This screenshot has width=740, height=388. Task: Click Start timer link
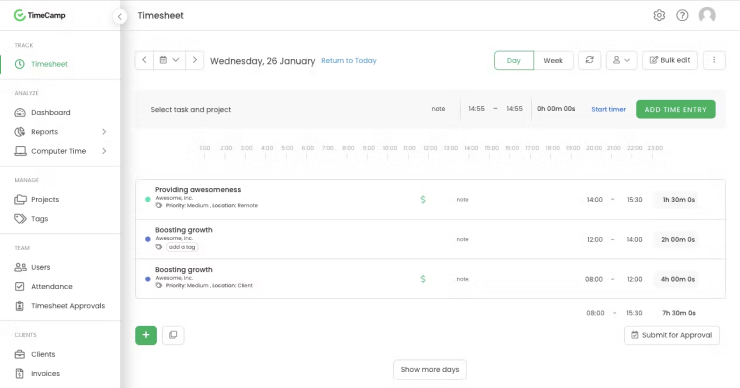[x=608, y=110]
